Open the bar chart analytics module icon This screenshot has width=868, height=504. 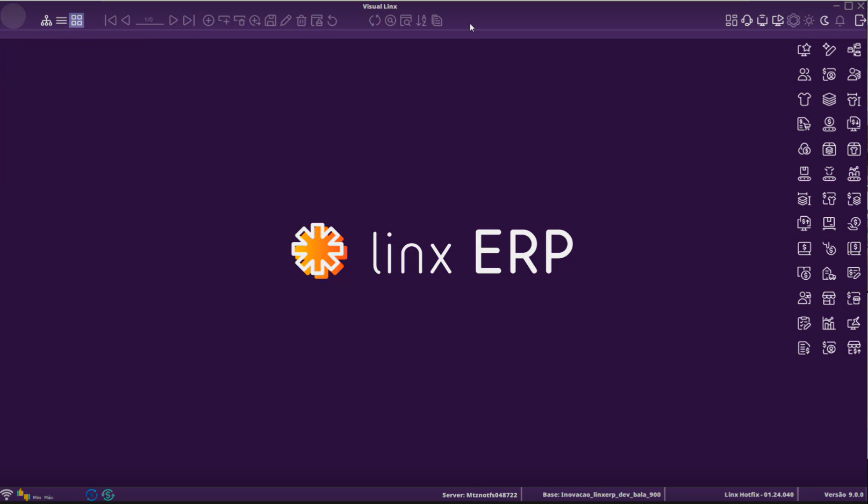point(829,323)
